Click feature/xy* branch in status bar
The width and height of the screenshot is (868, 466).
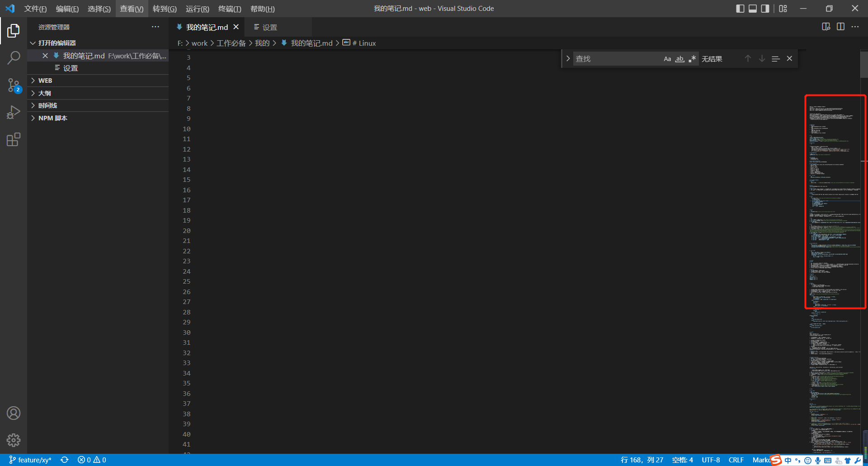pyautogui.click(x=30, y=460)
